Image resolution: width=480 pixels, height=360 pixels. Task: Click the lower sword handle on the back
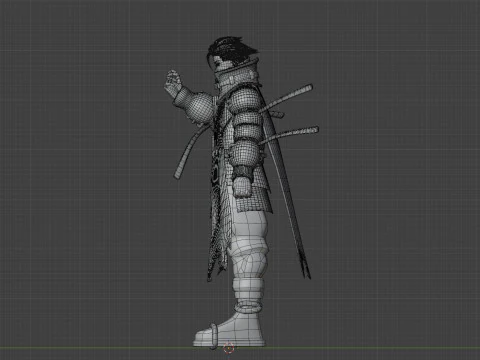[289, 134]
